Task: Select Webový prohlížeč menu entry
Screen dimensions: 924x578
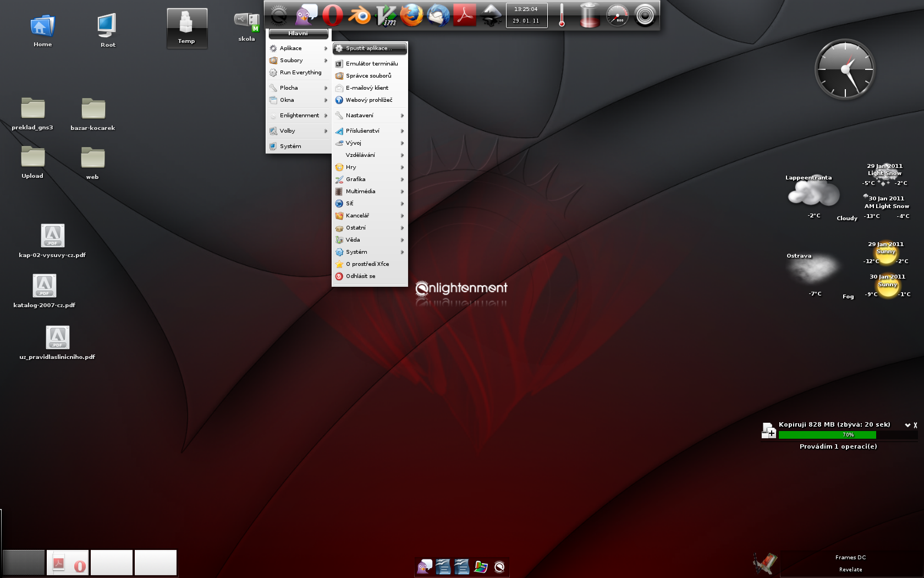Action: 370,100
